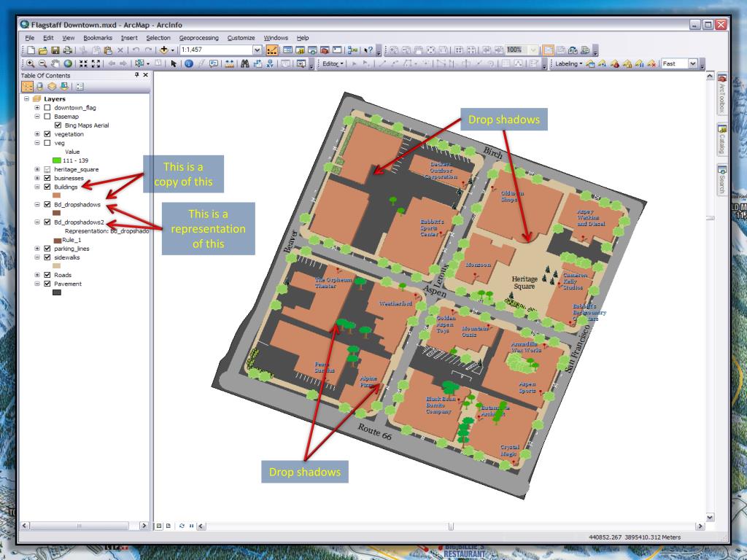Switch TOC to List By Drawing Order
Image resolution: width=747 pixels, height=560 pixels.
coord(28,87)
